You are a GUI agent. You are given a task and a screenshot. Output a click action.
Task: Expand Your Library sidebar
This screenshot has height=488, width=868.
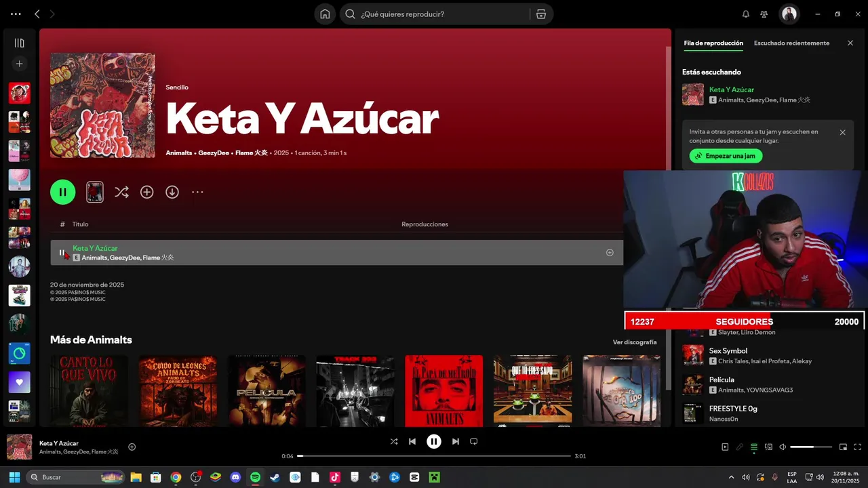point(19,43)
